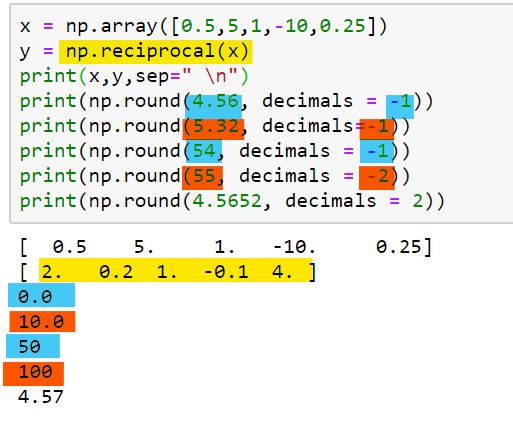Click the first output row starting with 0.5
The height and width of the screenshot is (426, 513).
click(226, 247)
